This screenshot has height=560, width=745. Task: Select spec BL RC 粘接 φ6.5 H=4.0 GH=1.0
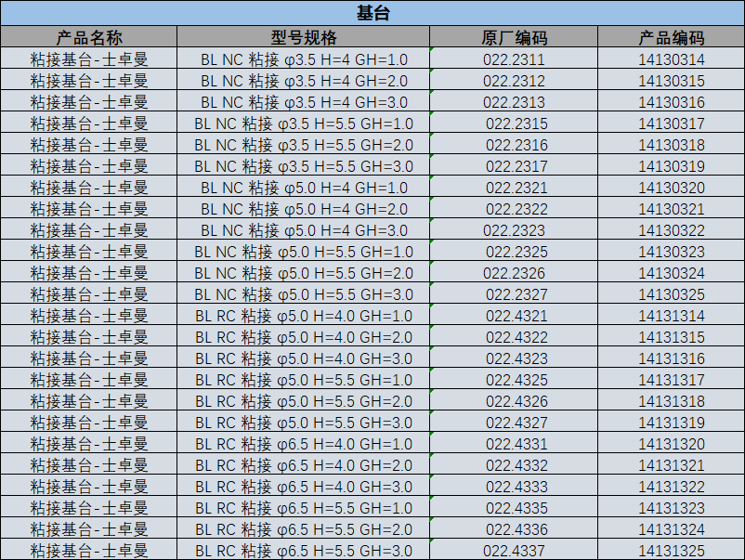point(304,443)
